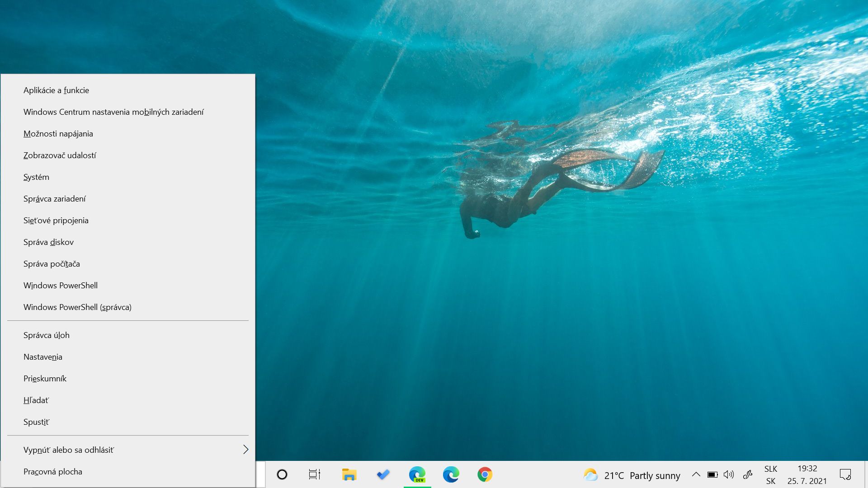Screen dimensions: 868x488
Task: Launch Zobrazovač udalostí
Action: click(x=128, y=155)
